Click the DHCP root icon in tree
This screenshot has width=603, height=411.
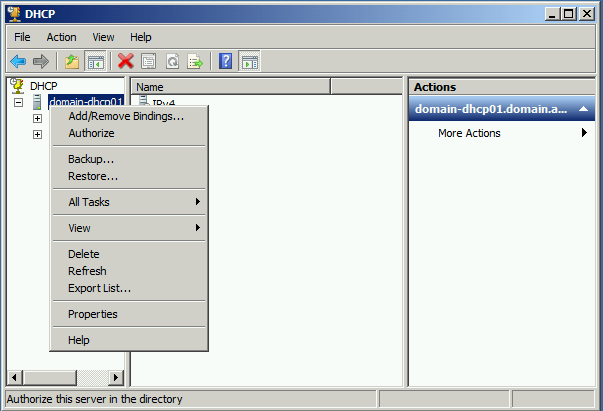pyautogui.click(x=17, y=86)
